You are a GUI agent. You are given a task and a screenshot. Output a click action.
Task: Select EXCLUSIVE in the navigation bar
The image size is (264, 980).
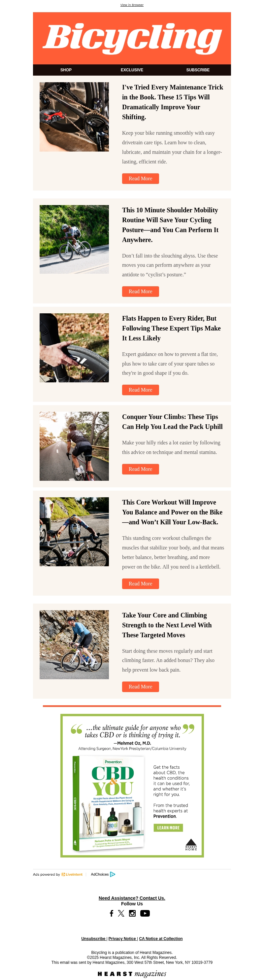pos(132,70)
